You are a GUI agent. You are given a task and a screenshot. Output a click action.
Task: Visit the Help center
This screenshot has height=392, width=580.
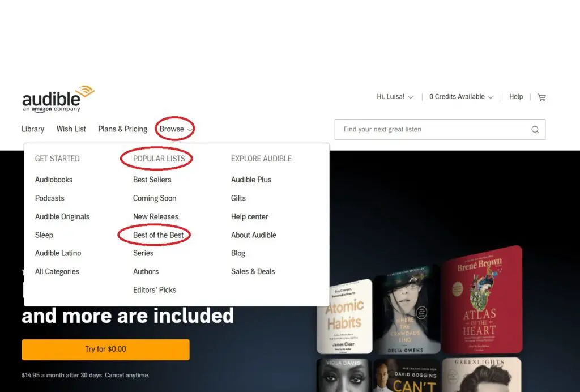[x=250, y=217]
